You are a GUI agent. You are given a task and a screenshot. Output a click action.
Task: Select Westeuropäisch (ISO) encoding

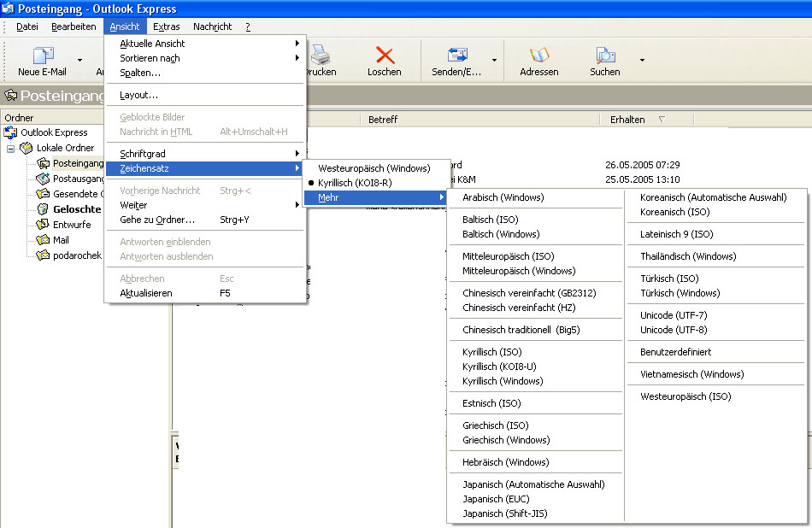715,396
